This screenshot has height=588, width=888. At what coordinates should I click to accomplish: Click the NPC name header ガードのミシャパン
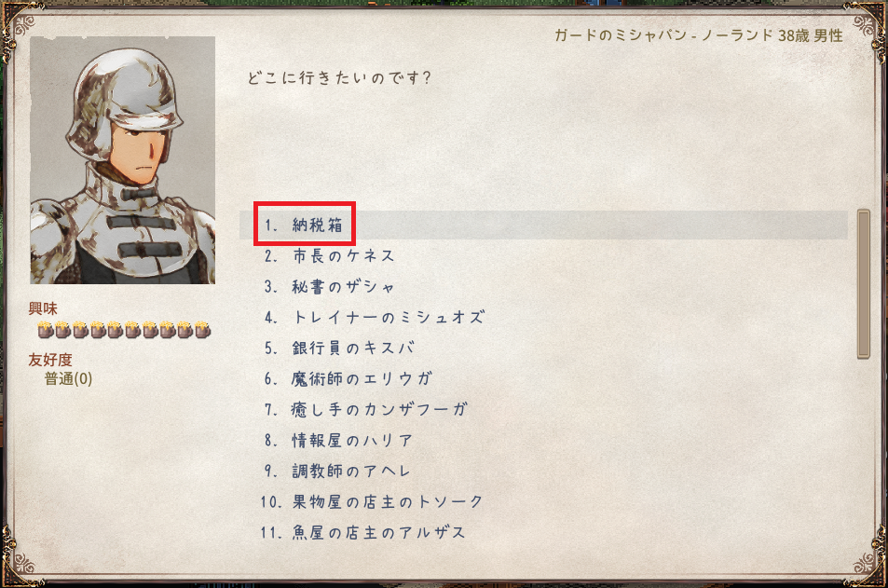pos(621,35)
